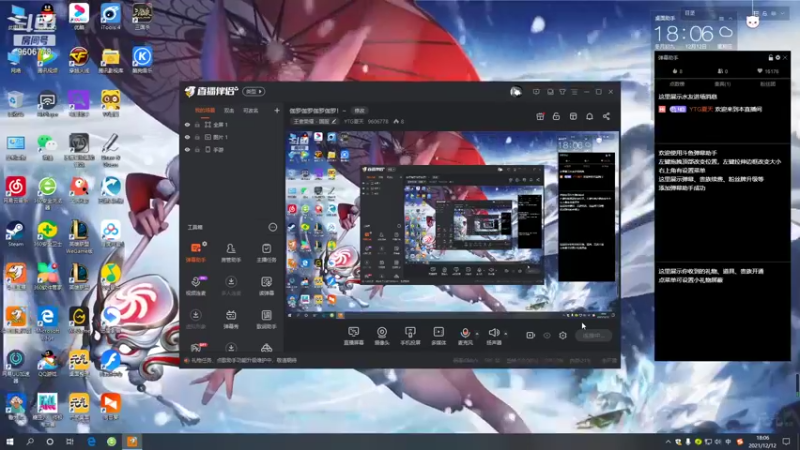Click the start streaming button
Viewport: 800px width, 450px height.
[x=594, y=335]
